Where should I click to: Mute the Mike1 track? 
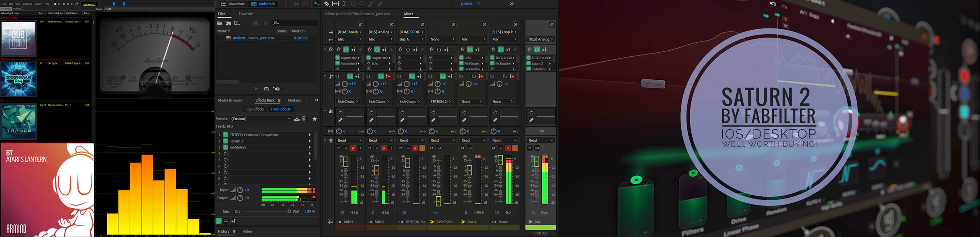point(339,148)
